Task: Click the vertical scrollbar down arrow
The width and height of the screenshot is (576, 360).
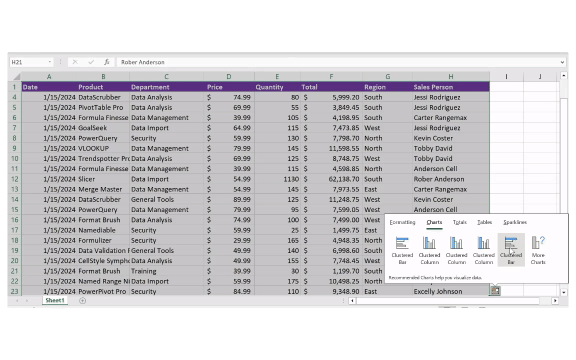Action: [564, 292]
